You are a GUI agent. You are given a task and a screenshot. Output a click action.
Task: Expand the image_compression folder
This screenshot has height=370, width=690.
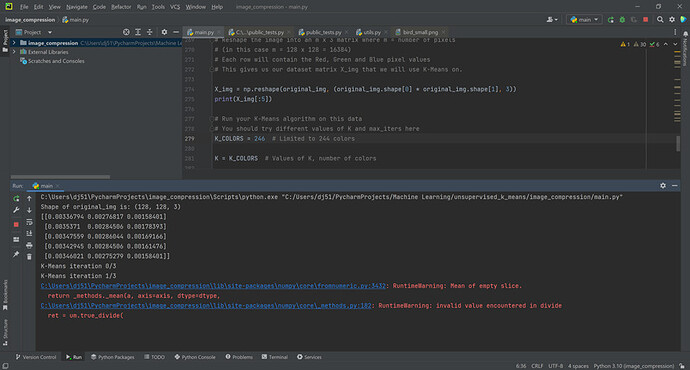pyautogui.click(x=14, y=43)
